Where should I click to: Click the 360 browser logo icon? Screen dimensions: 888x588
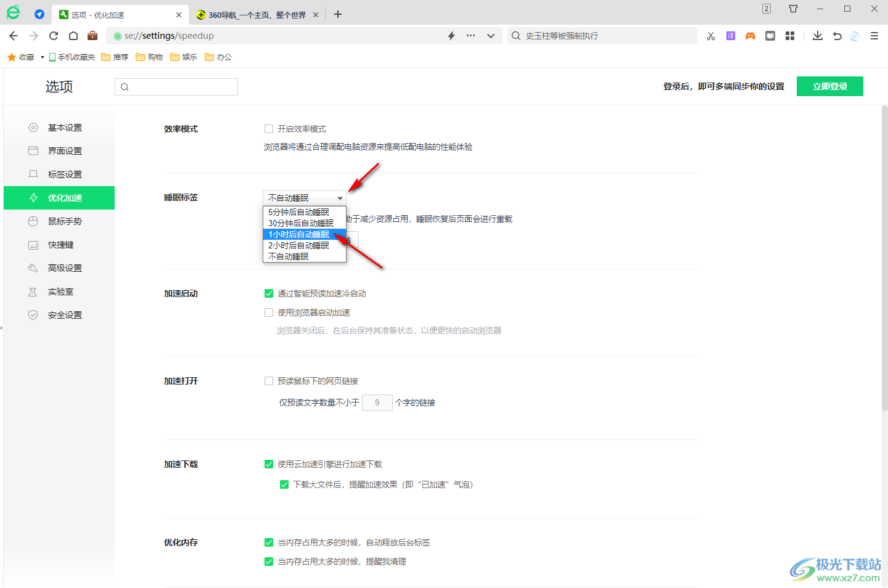coord(13,12)
